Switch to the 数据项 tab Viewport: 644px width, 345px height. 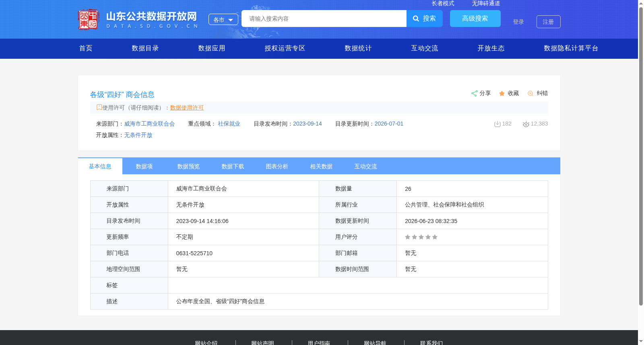(x=144, y=166)
